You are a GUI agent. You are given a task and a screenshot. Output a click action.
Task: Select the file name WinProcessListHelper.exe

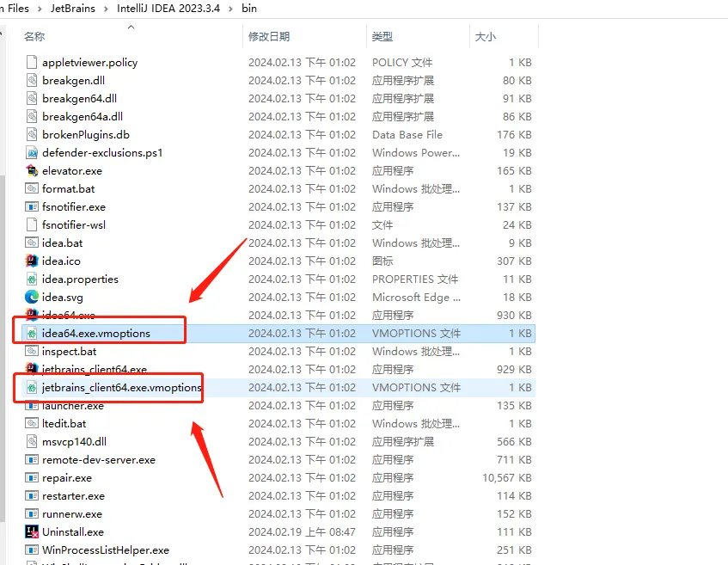[106, 550]
